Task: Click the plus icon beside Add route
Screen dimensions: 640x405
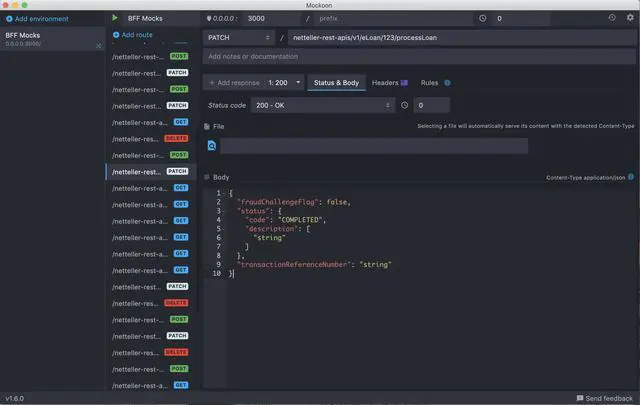Action: 116,35
